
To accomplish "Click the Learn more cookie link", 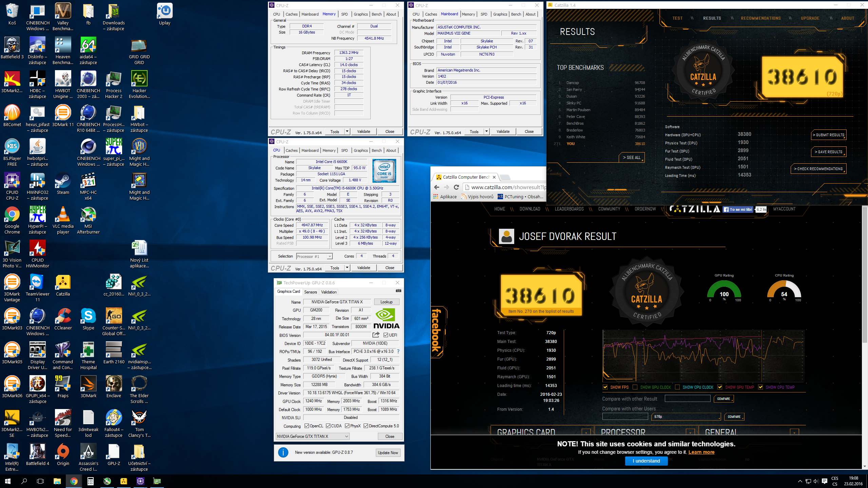I will click(701, 452).
